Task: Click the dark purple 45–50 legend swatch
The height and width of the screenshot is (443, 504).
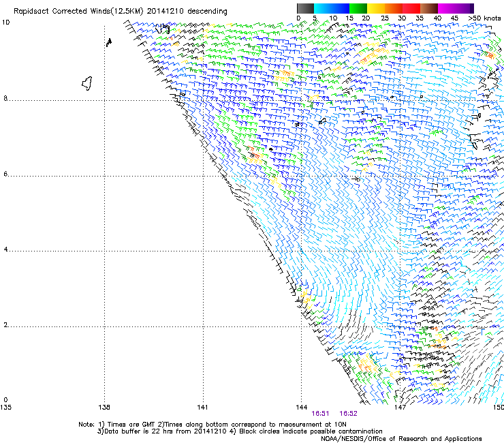Action: coord(464,8)
